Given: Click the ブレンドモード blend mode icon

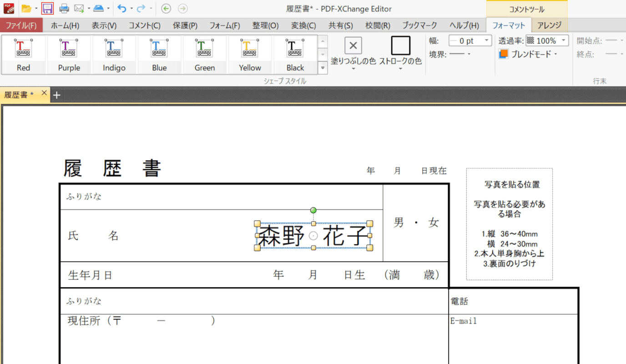Looking at the screenshot, I should pos(503,54).
